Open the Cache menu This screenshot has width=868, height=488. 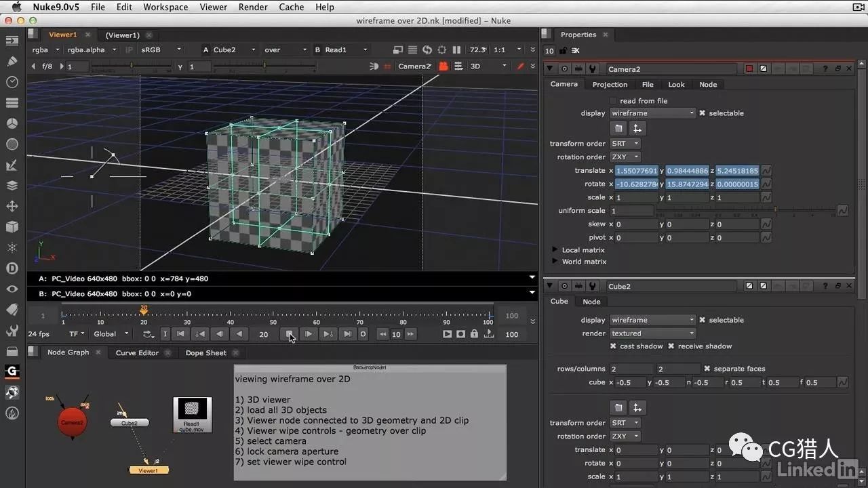click(292, 7)
